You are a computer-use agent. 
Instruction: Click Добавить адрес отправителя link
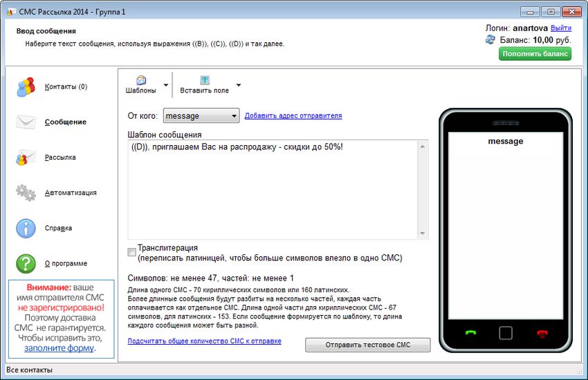click(293, 115)
